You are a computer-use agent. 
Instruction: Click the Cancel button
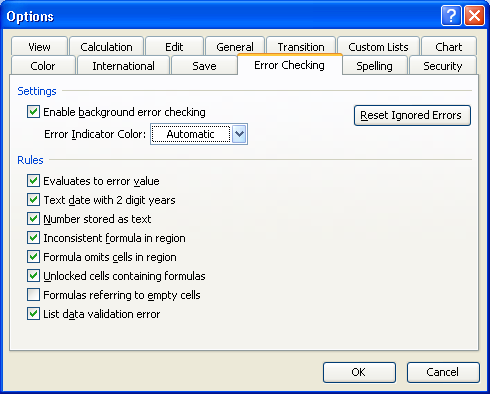[443, 372]
